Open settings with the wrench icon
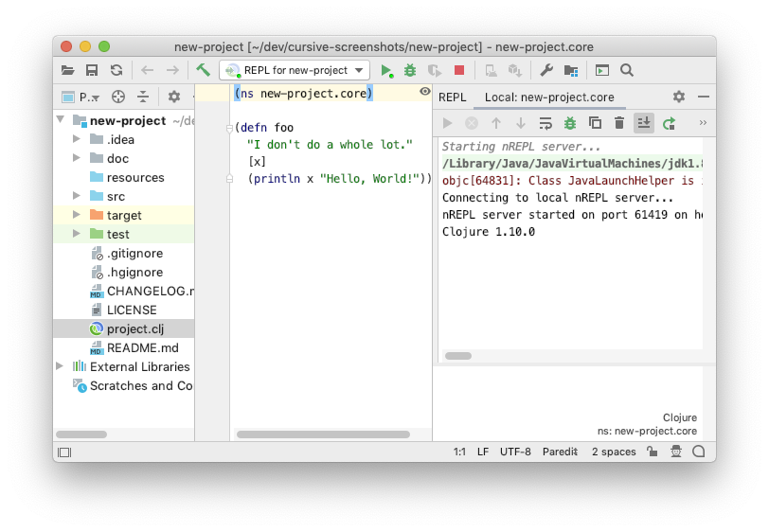Screen dimensions: 769x532 click(546, 71)
